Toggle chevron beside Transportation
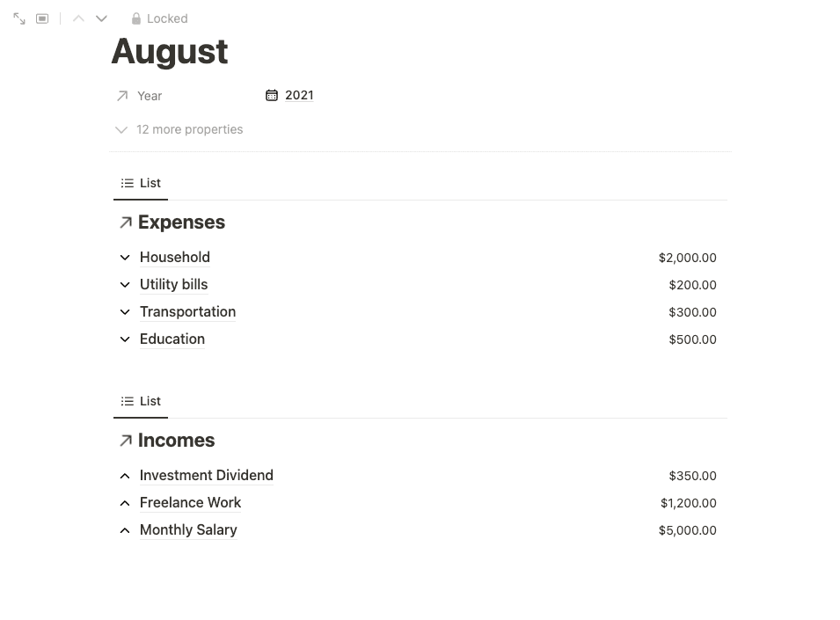Screen dimensions: 840x620 125,312
